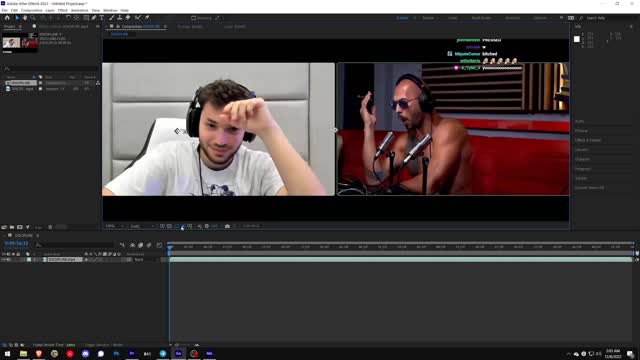Select the Hand tool
This screenshot has height=360, width=640.
pyautogui.click(x=25, y=18)
